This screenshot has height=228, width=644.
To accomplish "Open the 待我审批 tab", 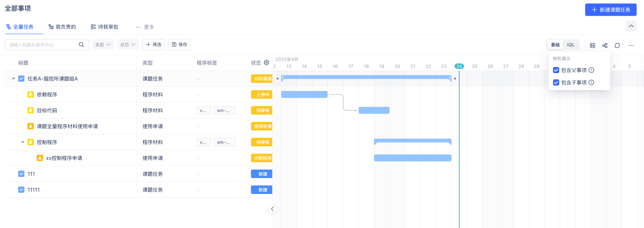I will [105, 27].
